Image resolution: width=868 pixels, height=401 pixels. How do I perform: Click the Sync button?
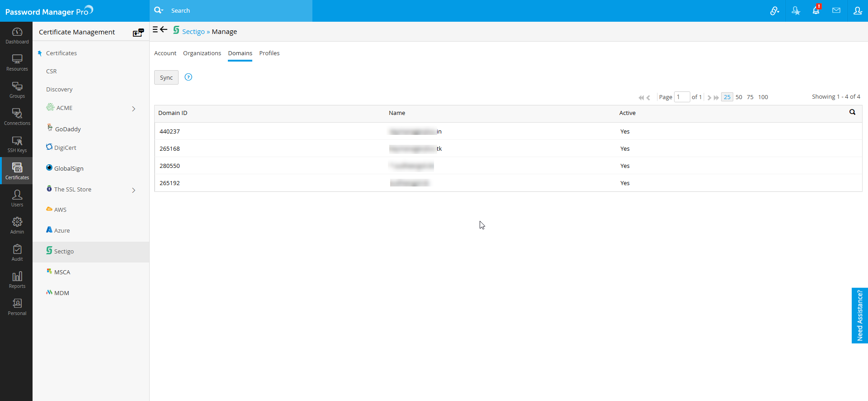[166, 77]
